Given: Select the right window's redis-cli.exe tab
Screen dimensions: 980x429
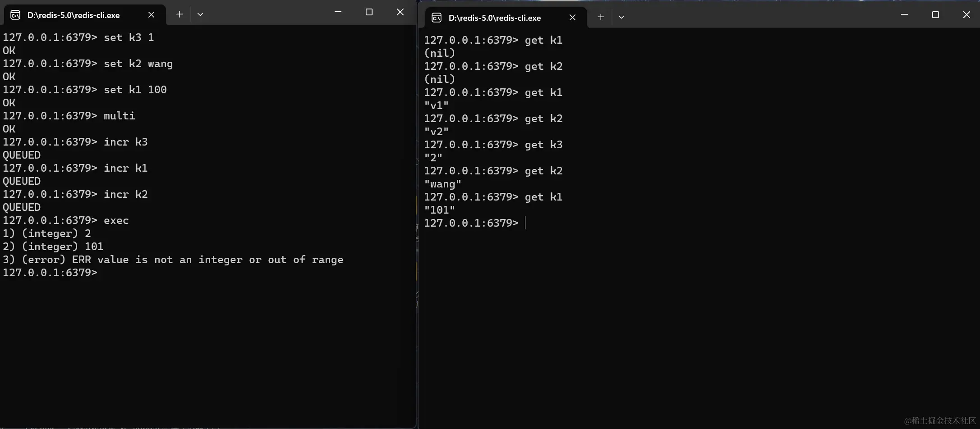Looking at the screenshot, I should [x=506, y=18].
